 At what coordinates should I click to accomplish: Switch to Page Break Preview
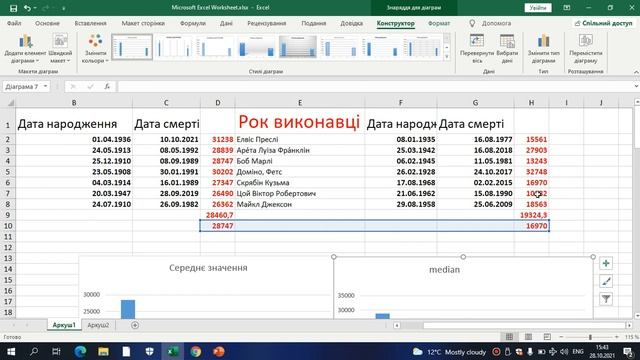click(547, 337)
